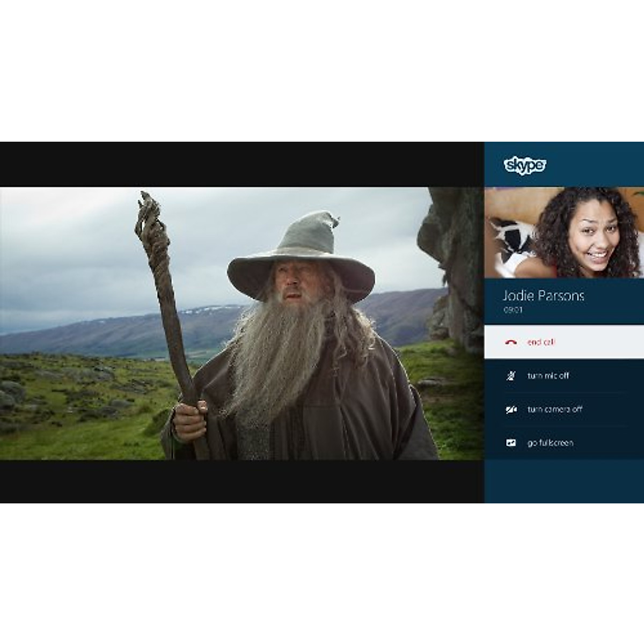Click the black letterbox bar above the video
Screen dimensions: 644x644
[241, 164]
